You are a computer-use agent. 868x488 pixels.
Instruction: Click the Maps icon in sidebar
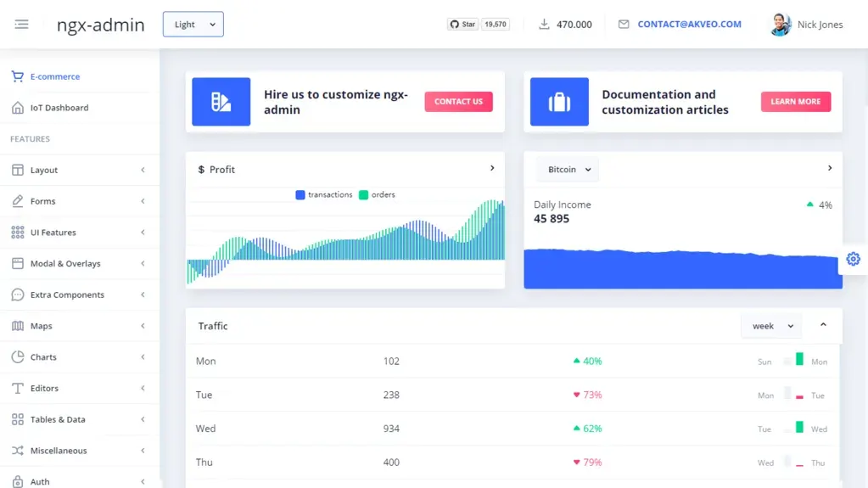[x=18, y=326]
